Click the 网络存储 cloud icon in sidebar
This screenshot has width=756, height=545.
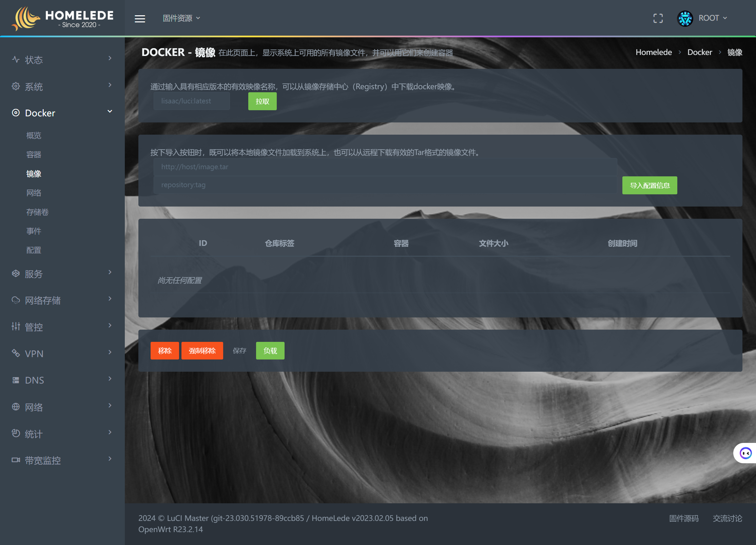(x=16, y=300)
